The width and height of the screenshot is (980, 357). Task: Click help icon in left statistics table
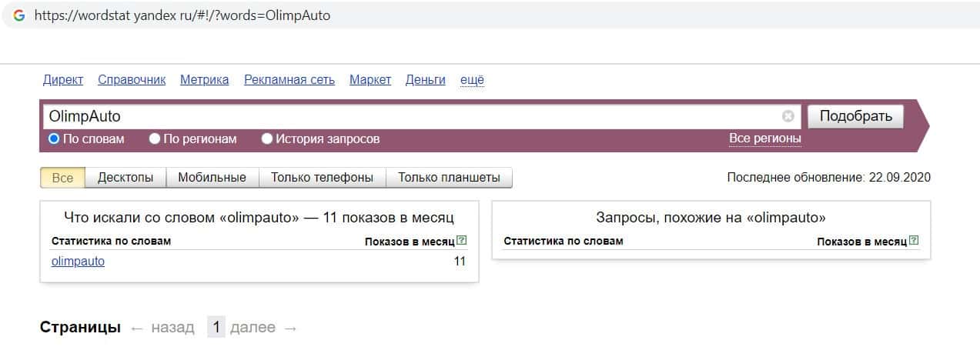(x=461, y=241)
